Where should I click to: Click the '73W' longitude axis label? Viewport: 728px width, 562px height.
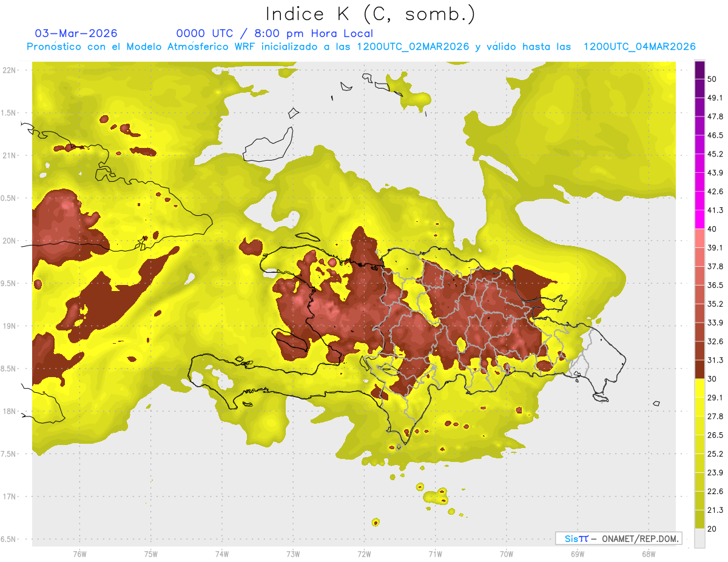pos(293,554)
